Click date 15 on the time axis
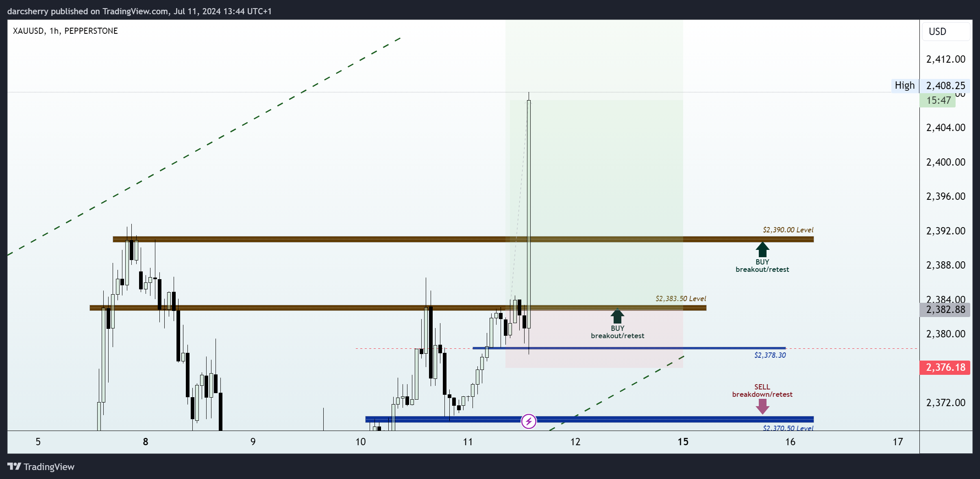The image size is (980, 479). coord(683,442)
